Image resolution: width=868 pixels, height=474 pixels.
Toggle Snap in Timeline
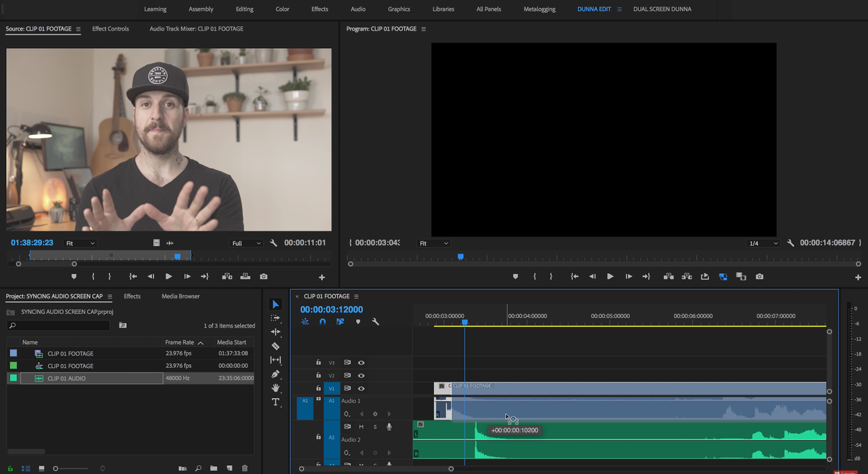[x=323, y=321]
